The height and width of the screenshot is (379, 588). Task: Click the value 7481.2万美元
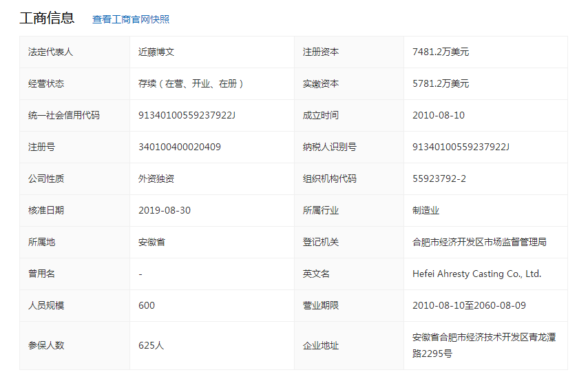pyautogui.click(x=441, y=52)
